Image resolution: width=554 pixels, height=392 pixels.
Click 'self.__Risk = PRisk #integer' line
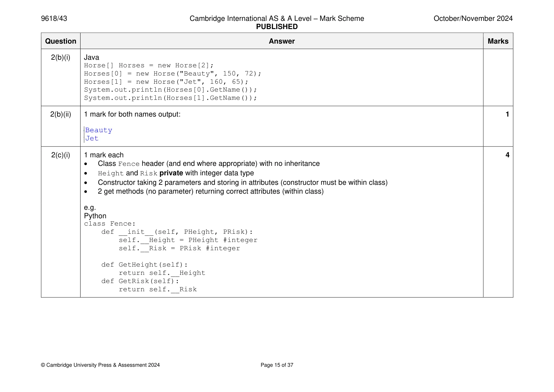[x=179, y=248]
